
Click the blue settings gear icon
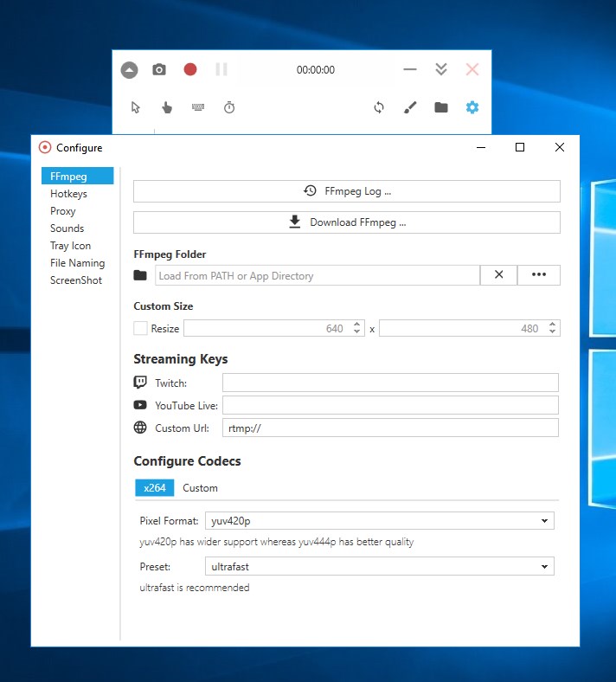[472, 107]
